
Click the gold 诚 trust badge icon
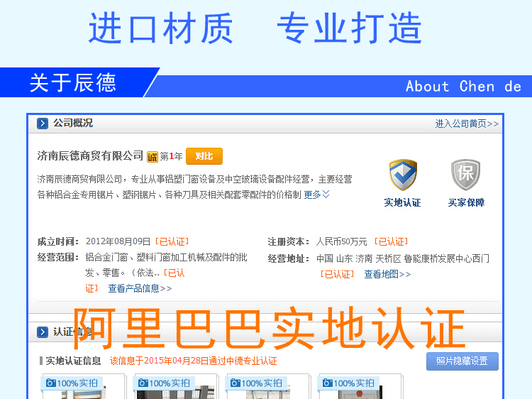click(153, 156)
